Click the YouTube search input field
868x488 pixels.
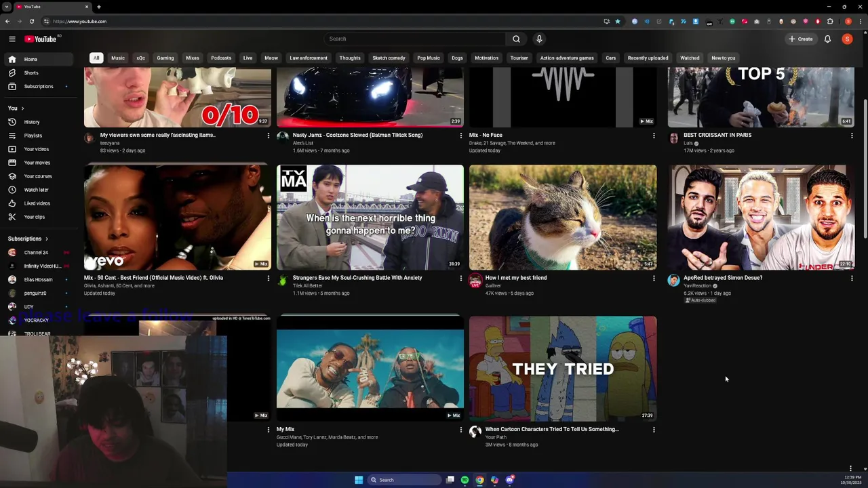pos(415,39)
